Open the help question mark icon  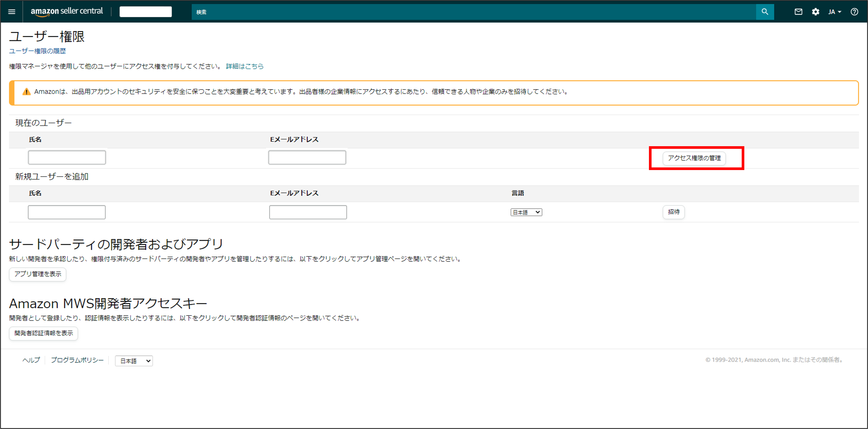854,12
